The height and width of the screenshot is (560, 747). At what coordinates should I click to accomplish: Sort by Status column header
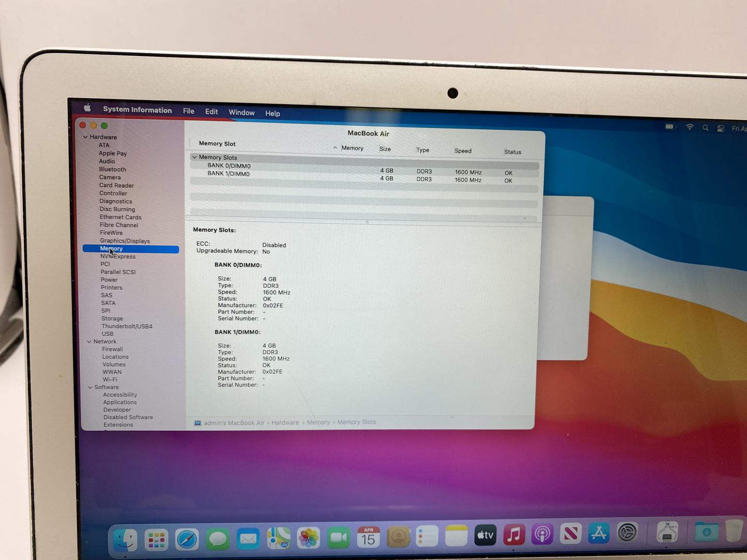513,152
